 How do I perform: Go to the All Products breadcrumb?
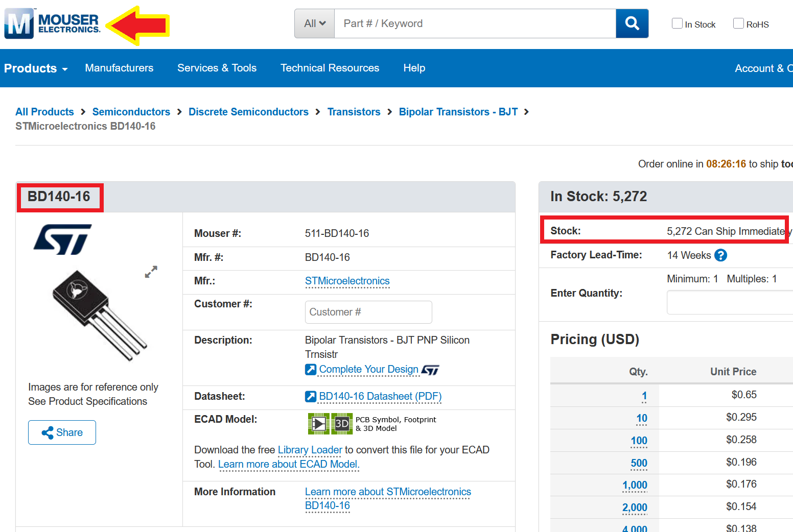pyautogui.click(x=44, y=112)
